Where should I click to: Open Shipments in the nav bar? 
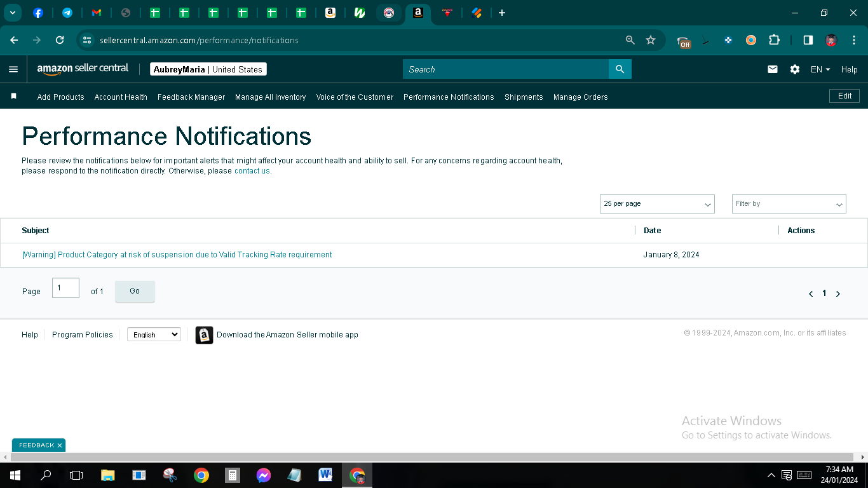524,97
